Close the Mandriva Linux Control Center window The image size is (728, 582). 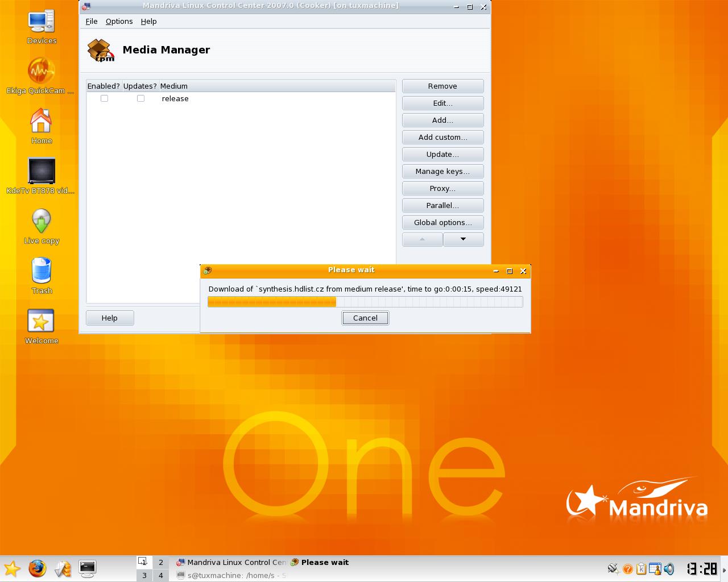coord(483,7)
